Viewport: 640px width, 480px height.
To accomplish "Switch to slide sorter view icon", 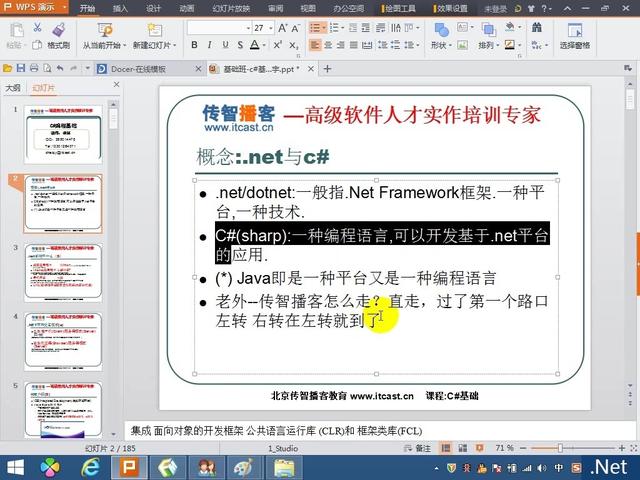I will click(462, 448).
